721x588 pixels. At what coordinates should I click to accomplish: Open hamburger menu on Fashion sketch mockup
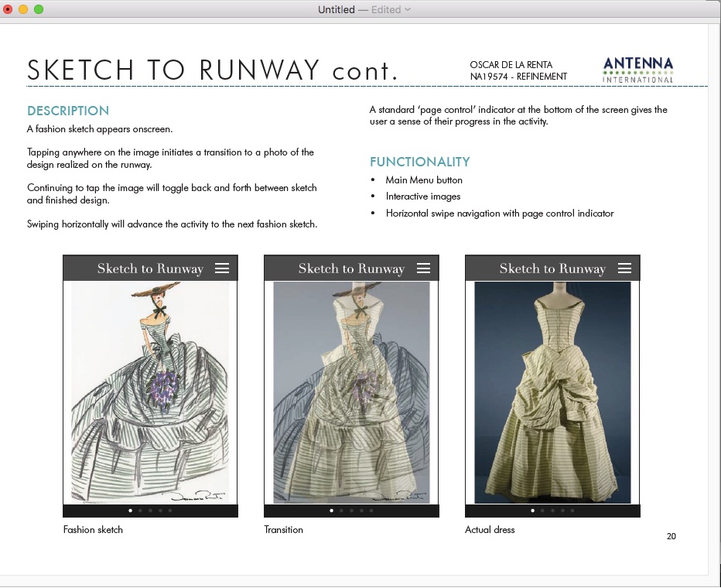point(222,268)
